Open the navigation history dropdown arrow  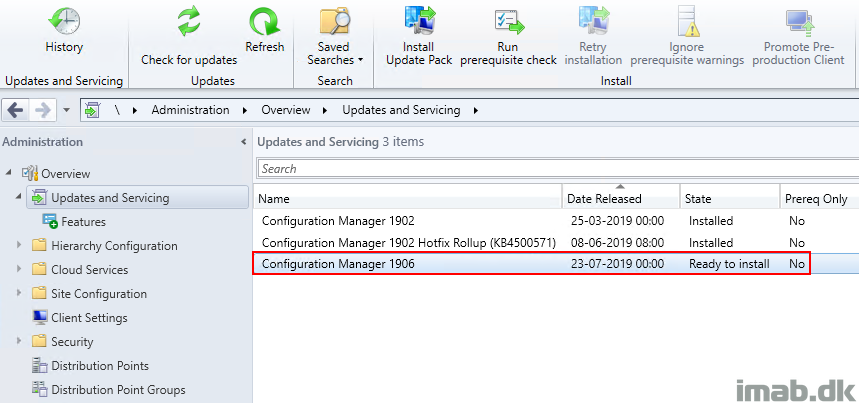pyautogui.click(x=66, y=110)
